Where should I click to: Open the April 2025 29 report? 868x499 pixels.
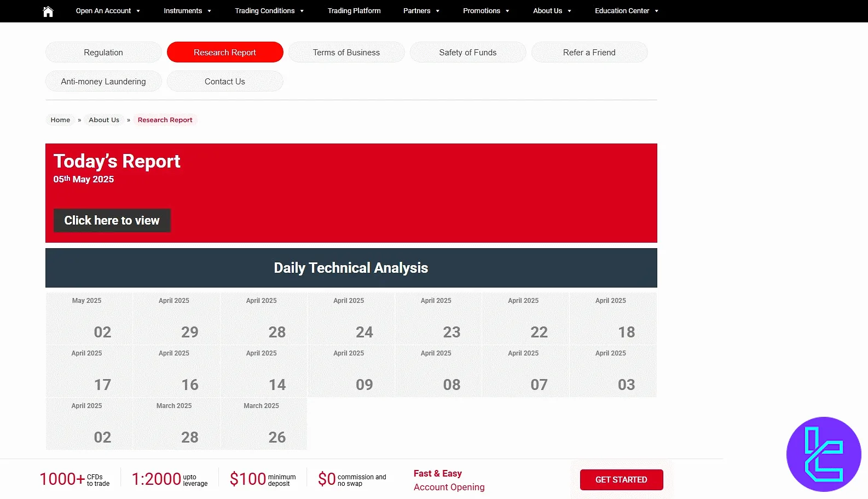pos(176,318)
